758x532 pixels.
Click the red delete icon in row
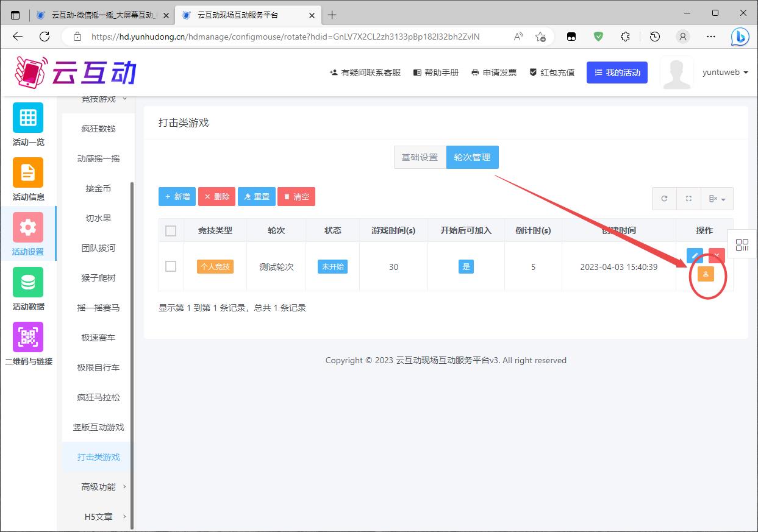pos(717,255)
